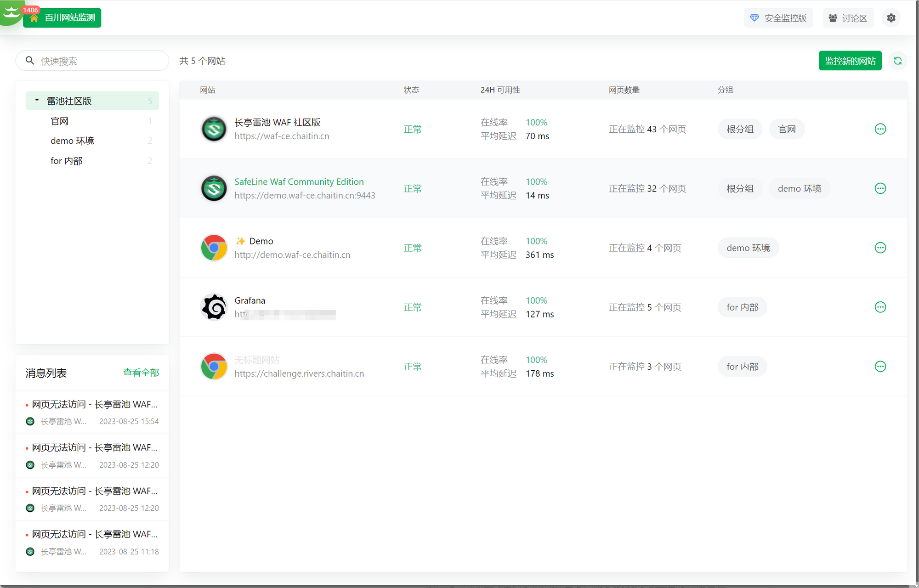Open more options for the Demo site row
The width and height of the screenshot is (919, 588).
coord(880,248)
